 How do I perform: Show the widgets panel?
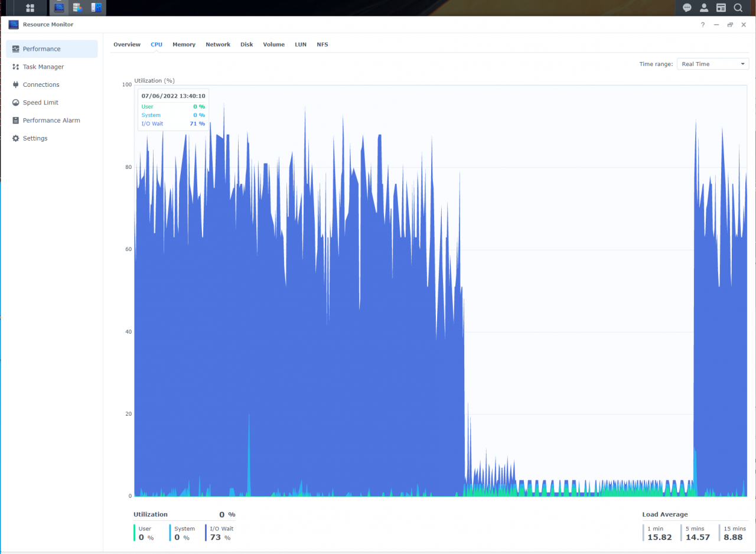[721, 8]
